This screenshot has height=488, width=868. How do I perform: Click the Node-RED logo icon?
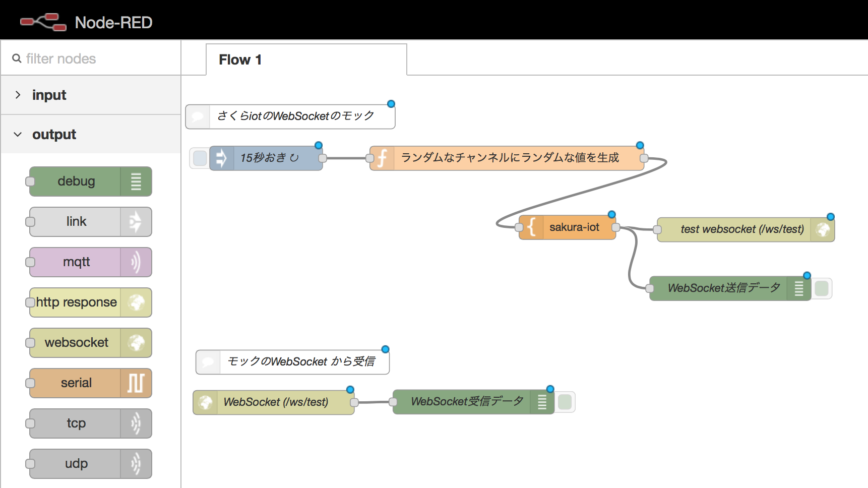tap(43, 22)
